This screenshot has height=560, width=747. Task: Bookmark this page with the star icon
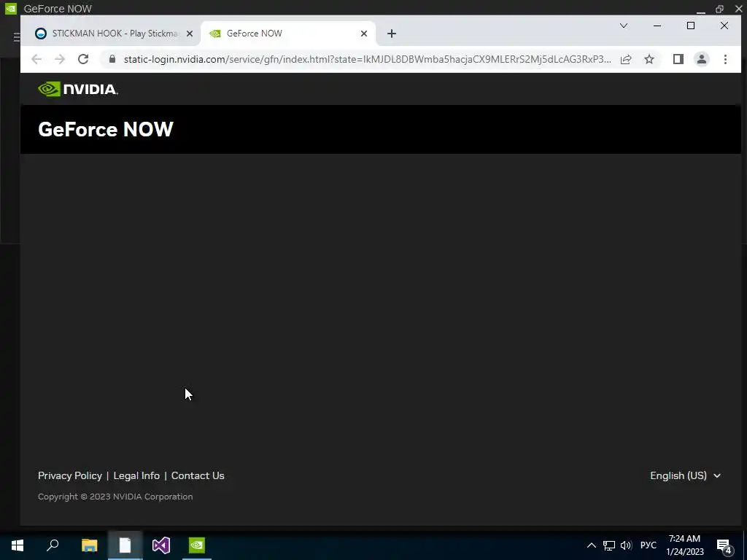649,59
